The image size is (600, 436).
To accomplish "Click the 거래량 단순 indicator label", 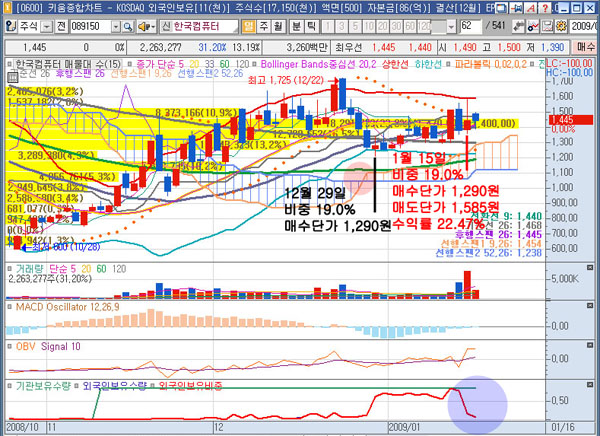I will coord(46,269).
